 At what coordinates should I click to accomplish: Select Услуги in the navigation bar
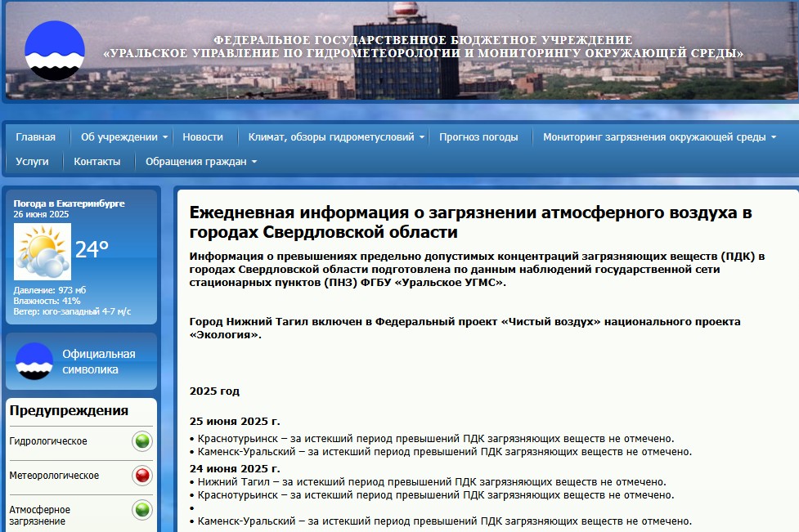(32, 162)
